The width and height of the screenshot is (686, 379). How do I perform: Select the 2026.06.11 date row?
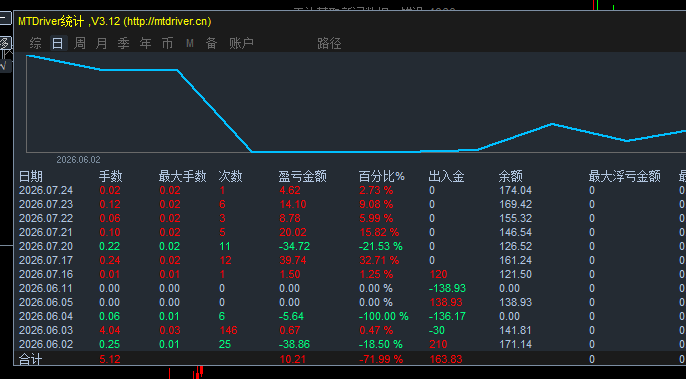click(46, 288)
